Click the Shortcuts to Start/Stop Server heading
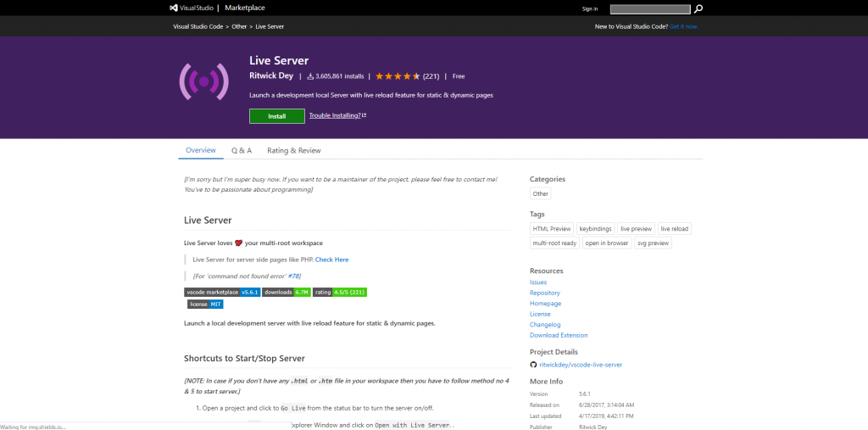Viewport: 868px width, 430px height. click(244, 359)
